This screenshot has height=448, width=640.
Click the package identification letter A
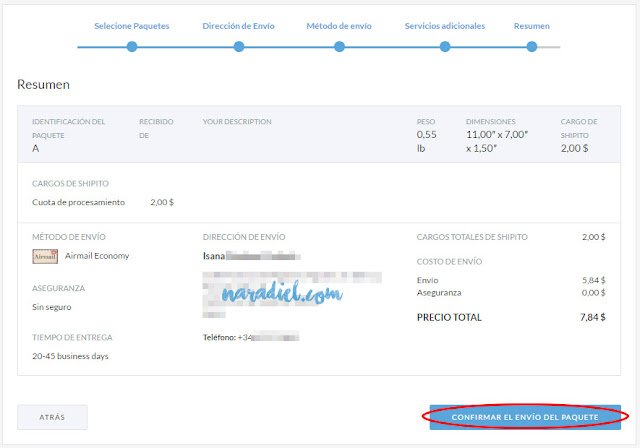click(36, 149)
